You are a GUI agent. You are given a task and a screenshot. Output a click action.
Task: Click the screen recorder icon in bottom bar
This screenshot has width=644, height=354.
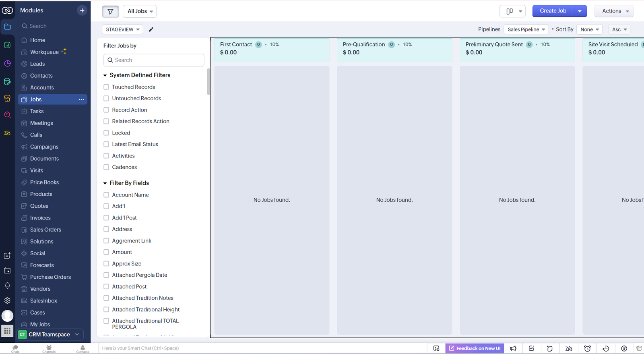pyautogui.click(x=436, y=348)
